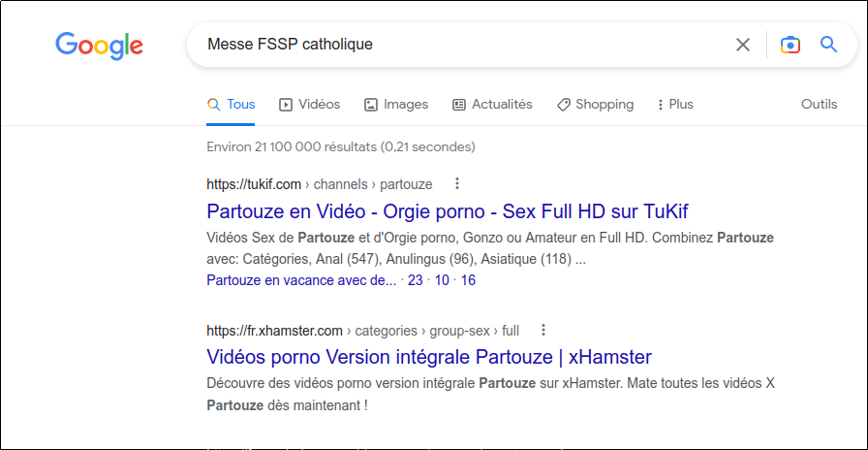Open three-dot menu for tukif.com result
The image size is (868, 450).
pos(456,183)
